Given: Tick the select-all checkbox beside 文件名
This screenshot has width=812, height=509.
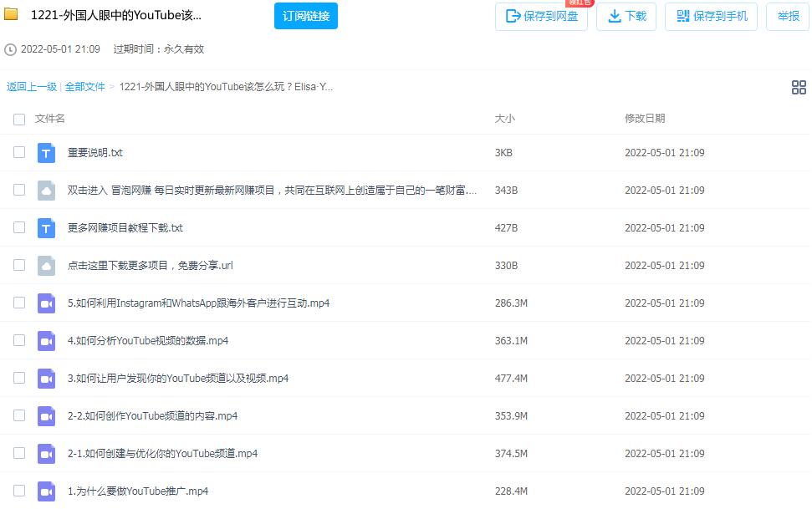Looking at the screenshot, I should point(19,120).
